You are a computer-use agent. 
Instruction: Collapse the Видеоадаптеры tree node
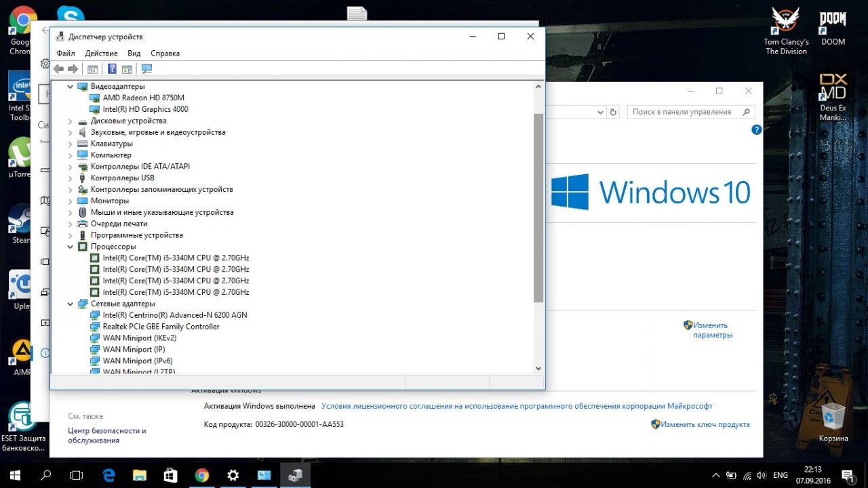click(x=71, y=87)
